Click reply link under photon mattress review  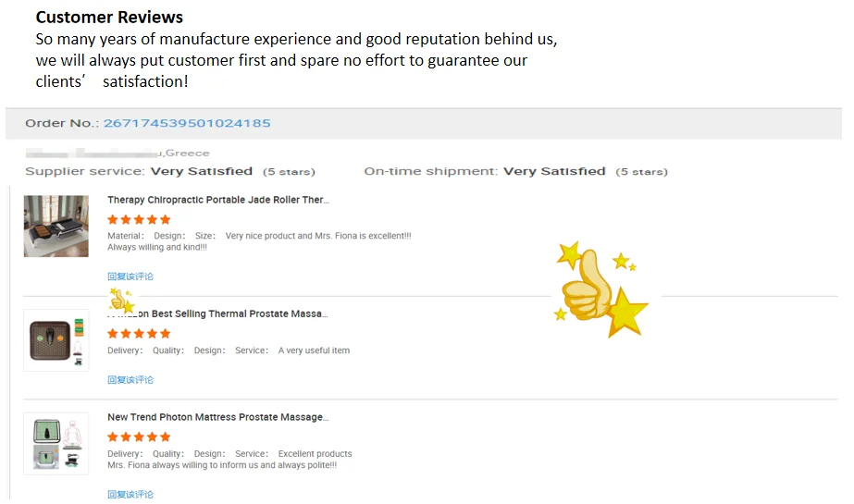point(130,494)
